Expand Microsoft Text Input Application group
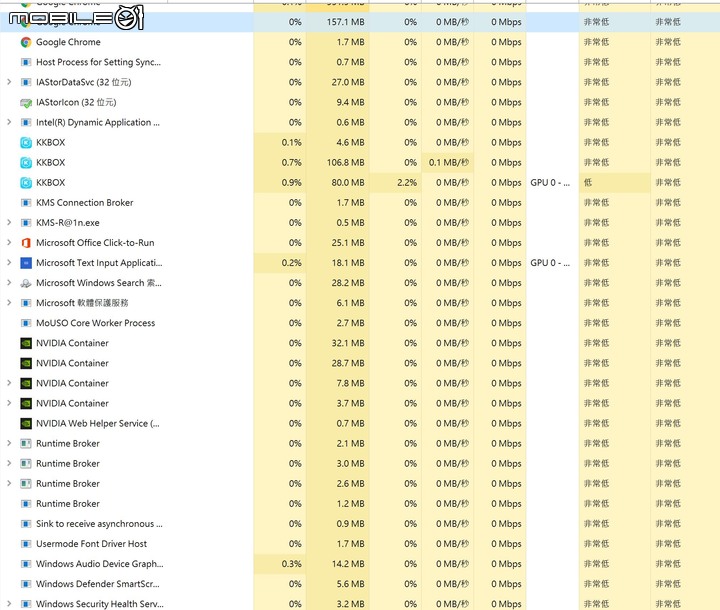Screen dimensions: 720x610 click(x=9, y=263)
